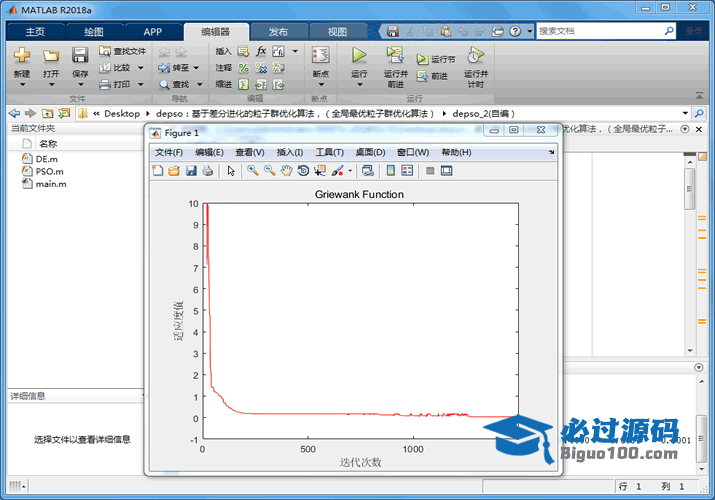Click the 运行并前进 (Run and Advance) icon
Image resolution: width=715 pixels, height=500 pixels.
tap(395, 55)
